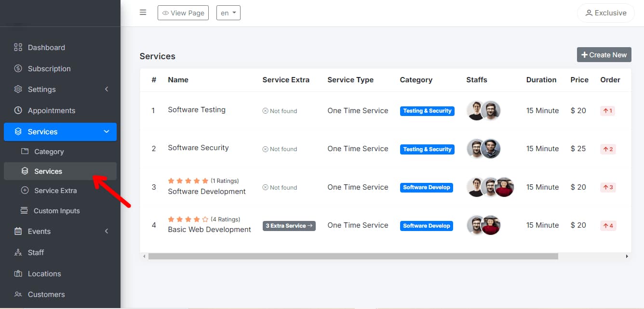644x309 pixels.
Task: Click the Create New button
Action: 604,55
